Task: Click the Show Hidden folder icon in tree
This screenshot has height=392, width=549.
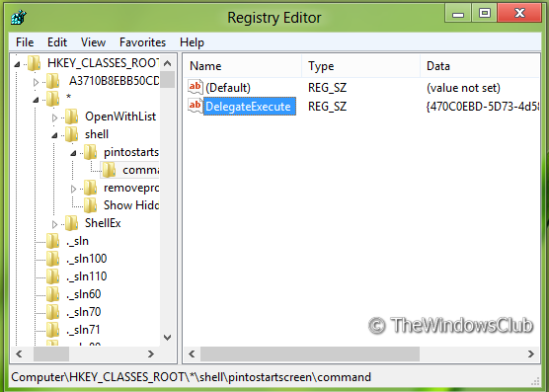Action: (90, 205)
